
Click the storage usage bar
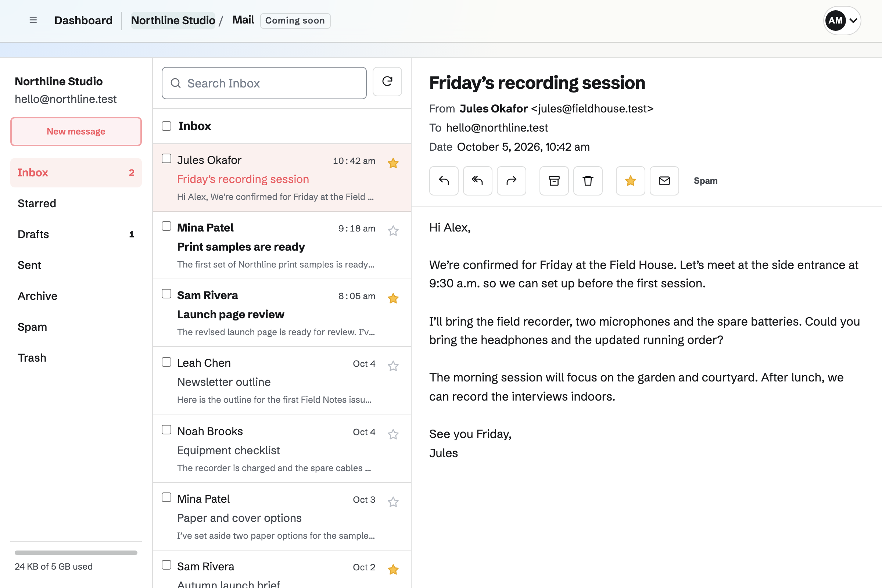pos(76,553)
